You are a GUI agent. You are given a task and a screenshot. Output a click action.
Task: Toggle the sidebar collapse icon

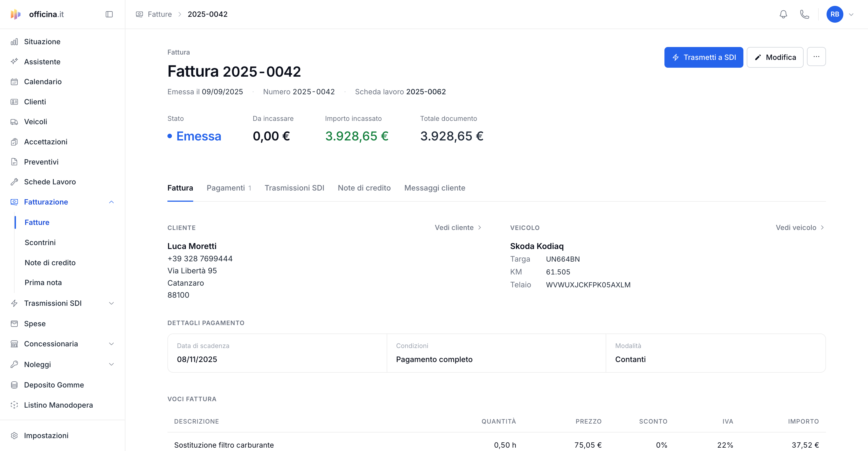point(109,14)
